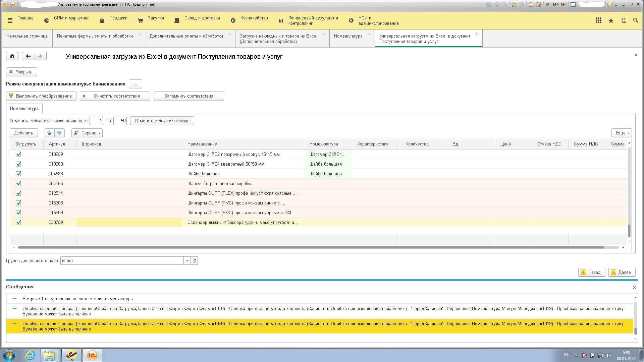
Task: Open the History icon in the yellow panel
Action: [623, 20]
